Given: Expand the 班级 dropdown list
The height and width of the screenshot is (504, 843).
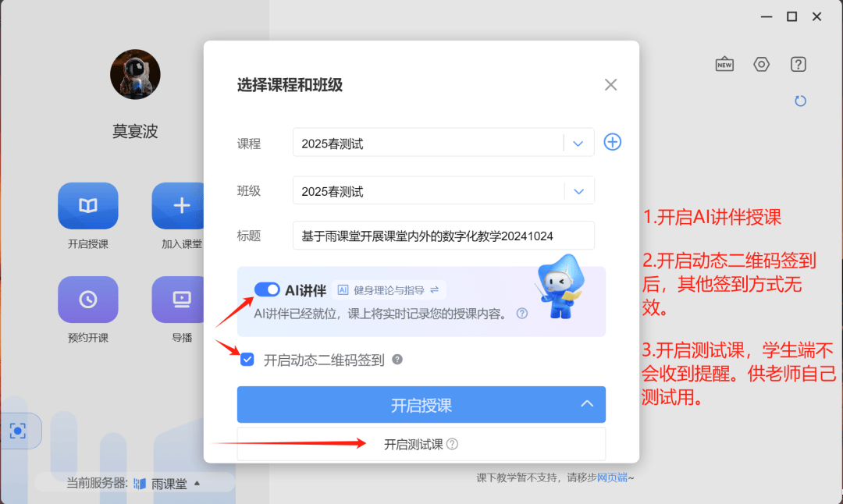Looking at the screenshot, I should click(578, 191).
